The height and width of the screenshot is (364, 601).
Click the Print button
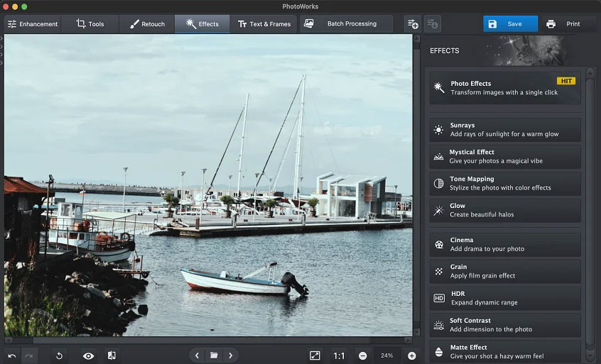[x=563, y=24]
